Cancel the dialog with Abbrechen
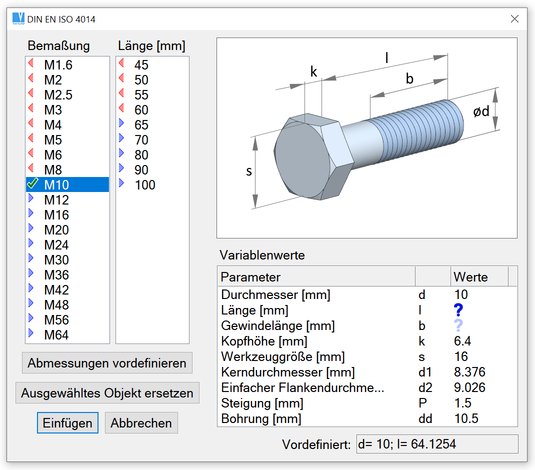 pos(141,423)
